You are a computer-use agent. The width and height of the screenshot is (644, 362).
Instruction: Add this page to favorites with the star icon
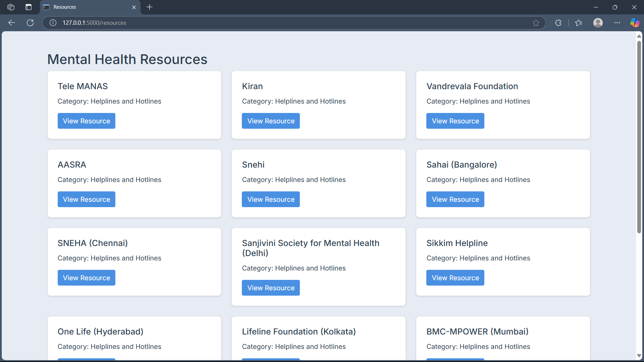(536, 23)
